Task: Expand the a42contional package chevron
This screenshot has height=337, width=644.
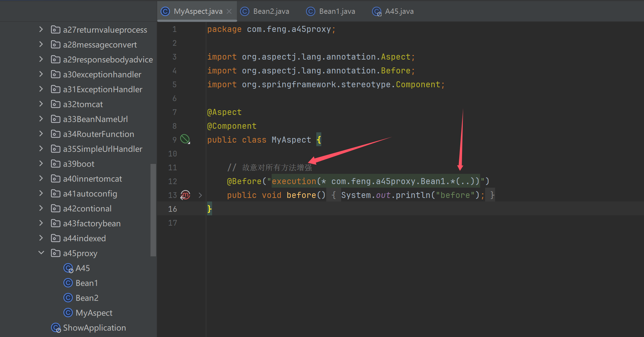Action: tap(41, 208)
